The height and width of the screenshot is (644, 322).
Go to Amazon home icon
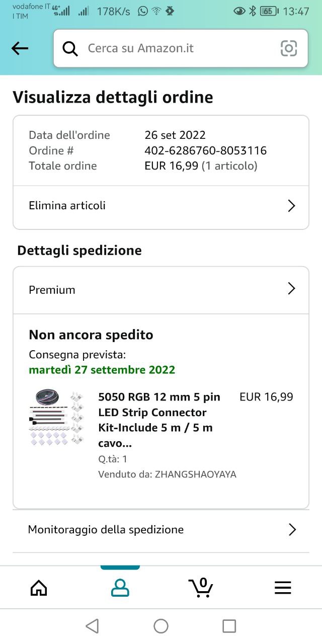[39, 588]
